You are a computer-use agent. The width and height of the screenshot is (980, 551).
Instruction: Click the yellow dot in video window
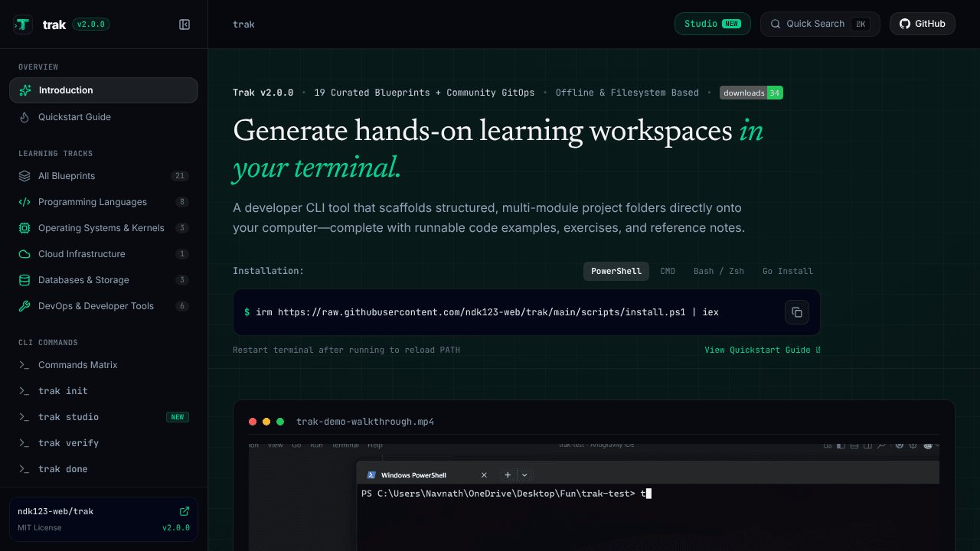266,422
